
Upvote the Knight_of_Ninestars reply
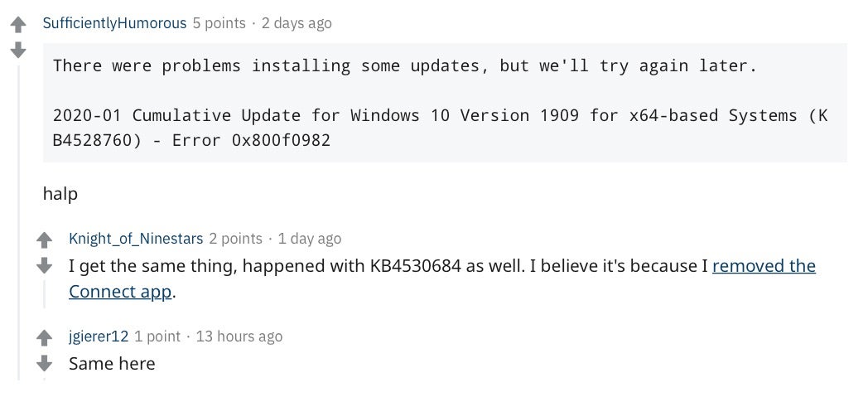click(45, 240)
